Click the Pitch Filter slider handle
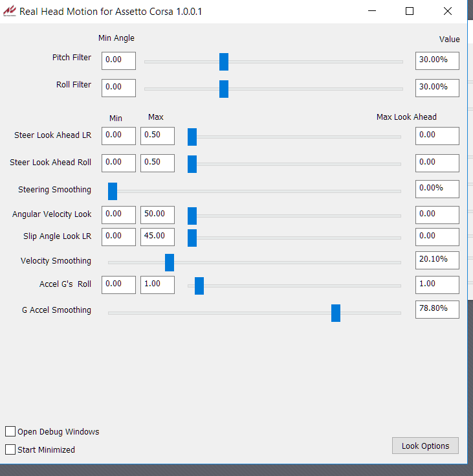This screenshot has width=473, height=476. coord(224,62)
